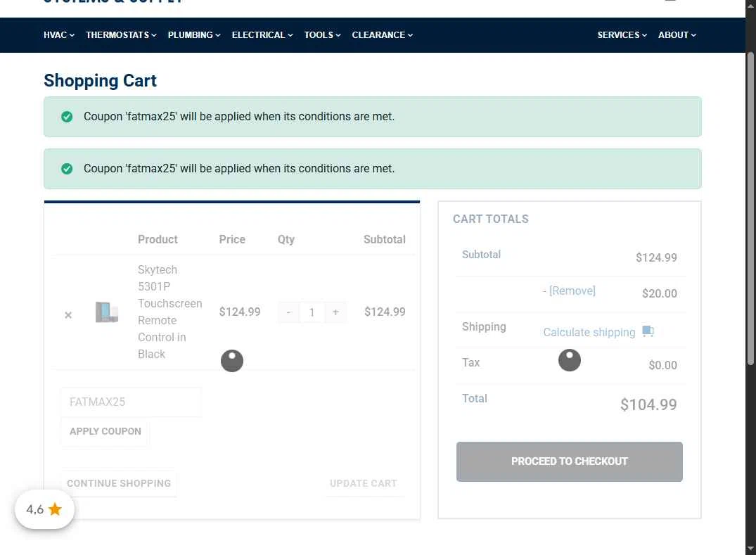The width and height of the screenshot is (756, 555).
Task: Remove the applied coupon
Action: pos(572,291)
